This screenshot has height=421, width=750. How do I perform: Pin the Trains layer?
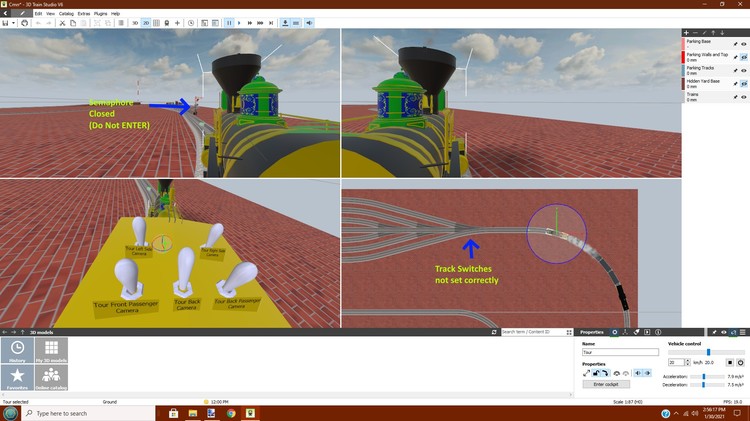[736, 97]
